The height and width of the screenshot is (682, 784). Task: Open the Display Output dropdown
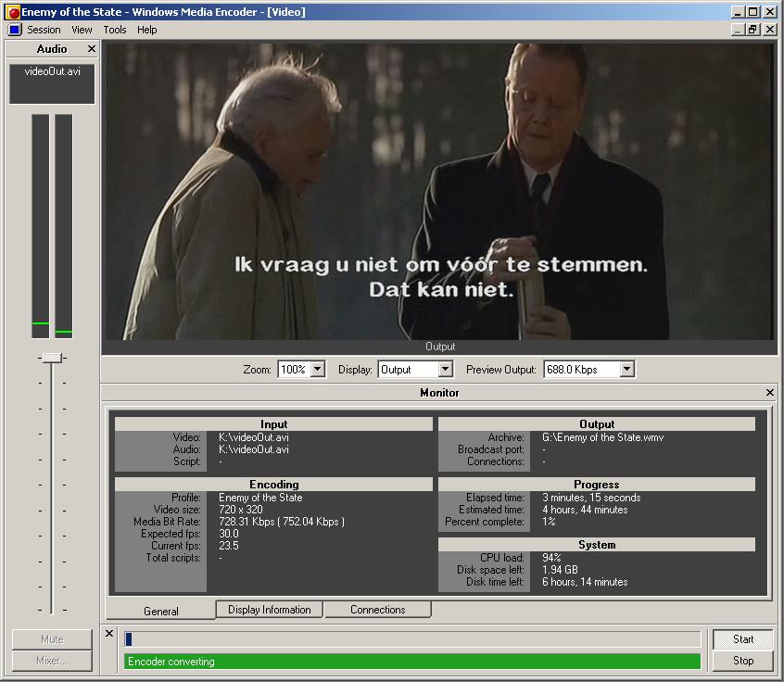pyautogui.click(x=445, y=370)
